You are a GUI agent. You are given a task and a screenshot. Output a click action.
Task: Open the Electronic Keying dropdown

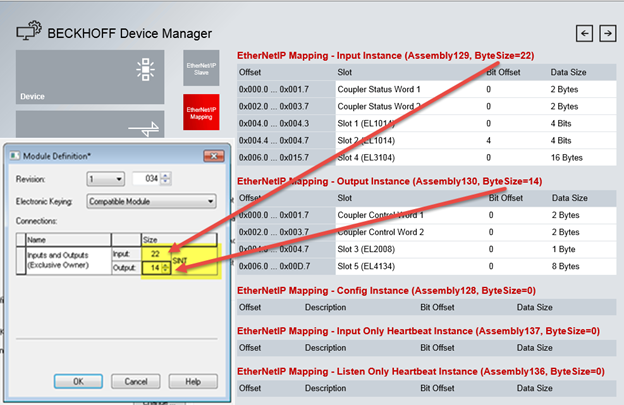click(x=151, y=201)
